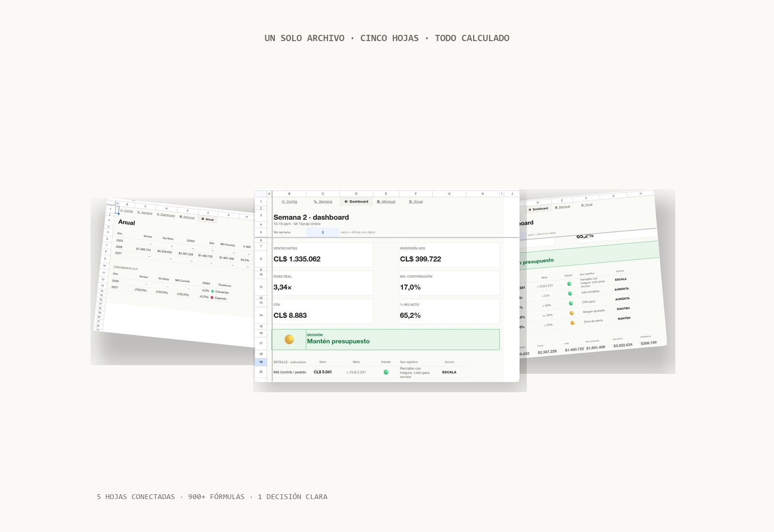
Task: Open the Config link in center Dashboard sheet
Action: coord(289,202)
